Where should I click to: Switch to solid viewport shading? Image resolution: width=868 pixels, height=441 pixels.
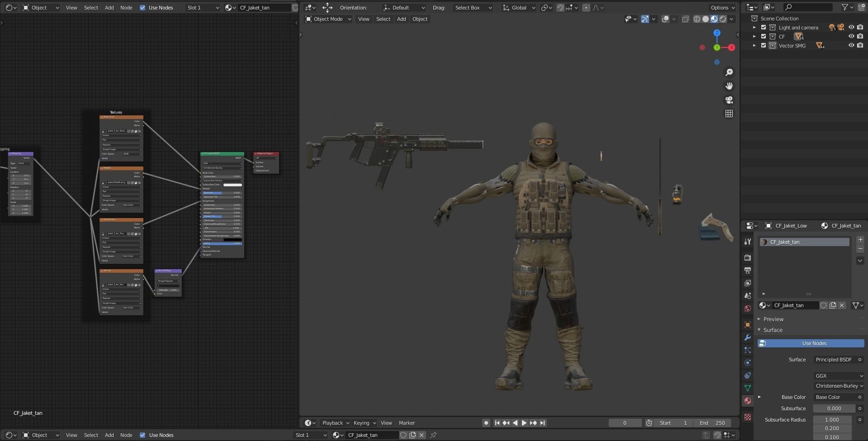(x=706, y=19)
